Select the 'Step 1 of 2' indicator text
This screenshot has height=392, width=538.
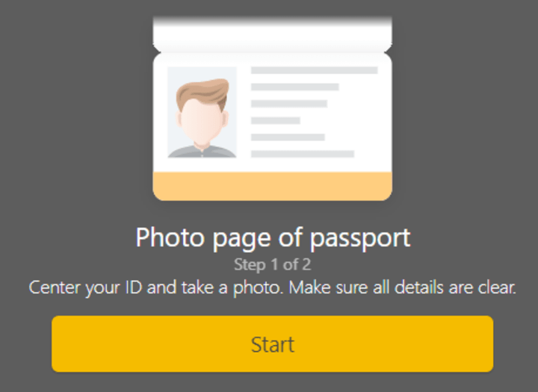273,265
